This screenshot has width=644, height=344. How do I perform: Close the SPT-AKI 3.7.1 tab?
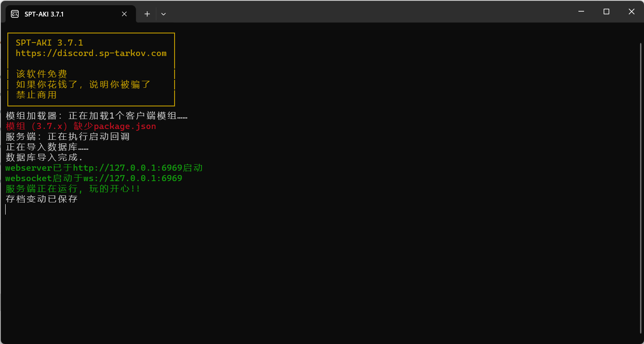(124, 14)
